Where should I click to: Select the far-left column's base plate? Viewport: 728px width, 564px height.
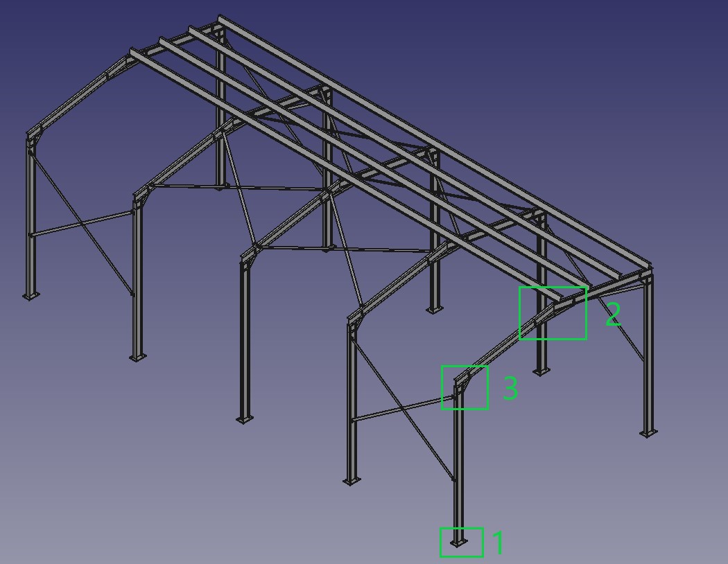point(29,296)
